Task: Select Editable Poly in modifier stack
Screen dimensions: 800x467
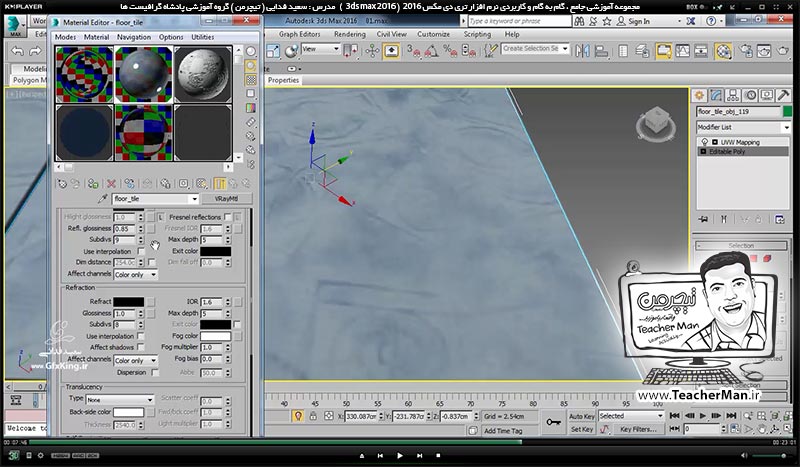Action: point(742,152)
